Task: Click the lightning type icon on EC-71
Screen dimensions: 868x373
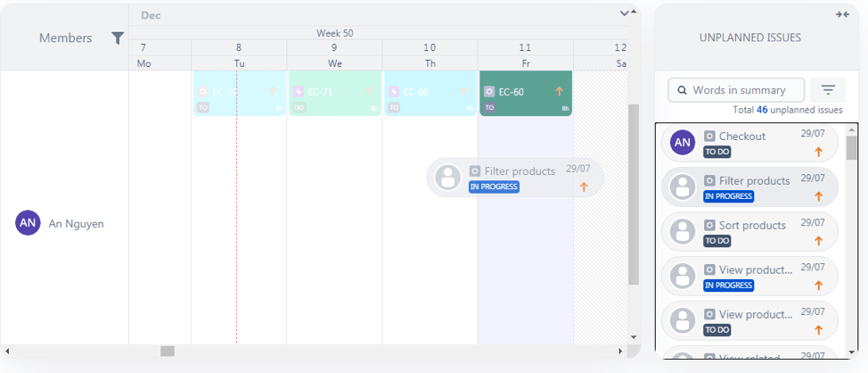Action: [x=299, y=92]
